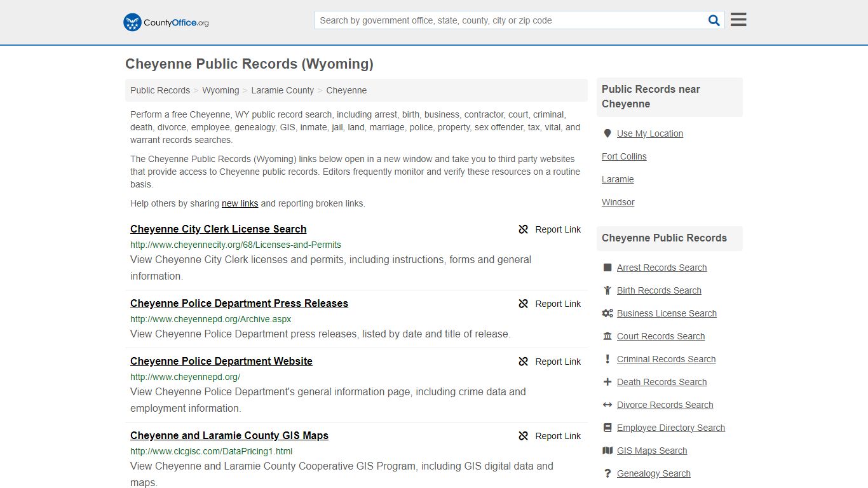The image size is (868, 488).
Task: Open Arrest Records Search
Action: (661, 268)
